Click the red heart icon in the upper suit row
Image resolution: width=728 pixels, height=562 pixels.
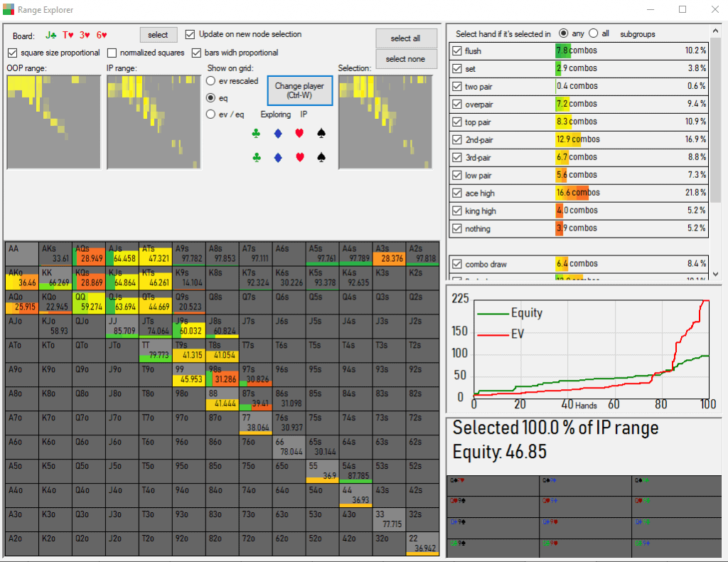point(299,133)
